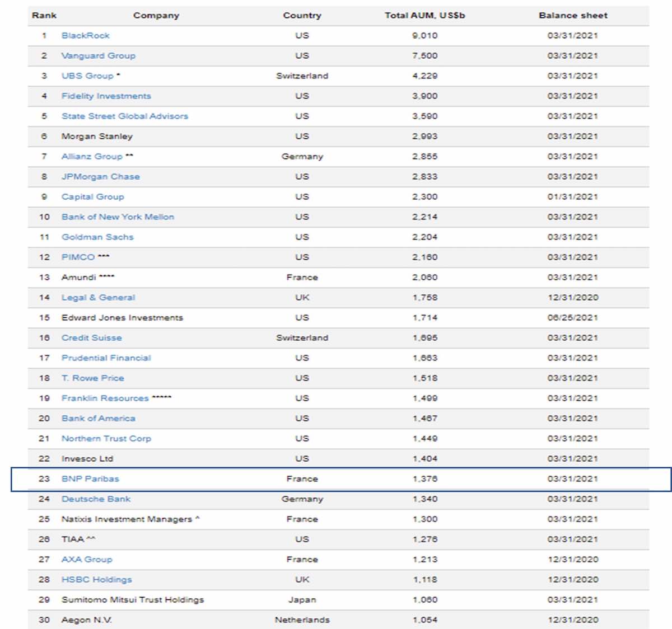
Task: Open the T. Rowe Price link
Action: [93, 378]
